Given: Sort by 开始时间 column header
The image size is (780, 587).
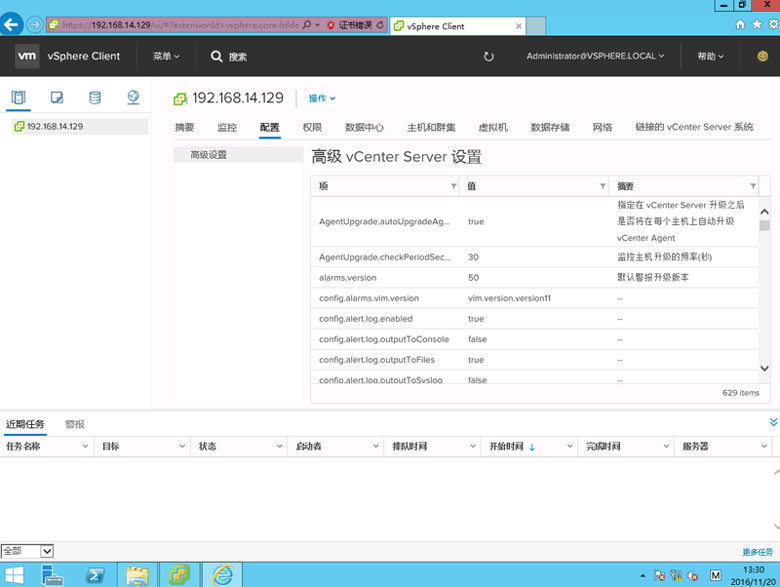Looking at the screenshot, I should (x=506, y=446).
